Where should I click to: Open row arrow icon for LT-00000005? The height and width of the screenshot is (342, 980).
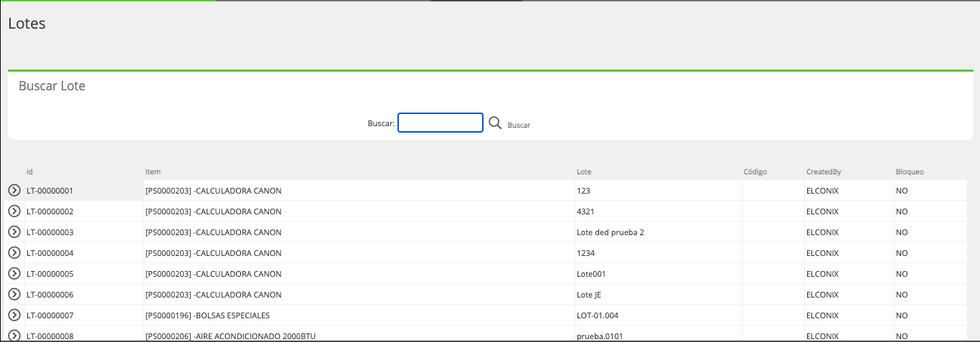coord(14,273)
